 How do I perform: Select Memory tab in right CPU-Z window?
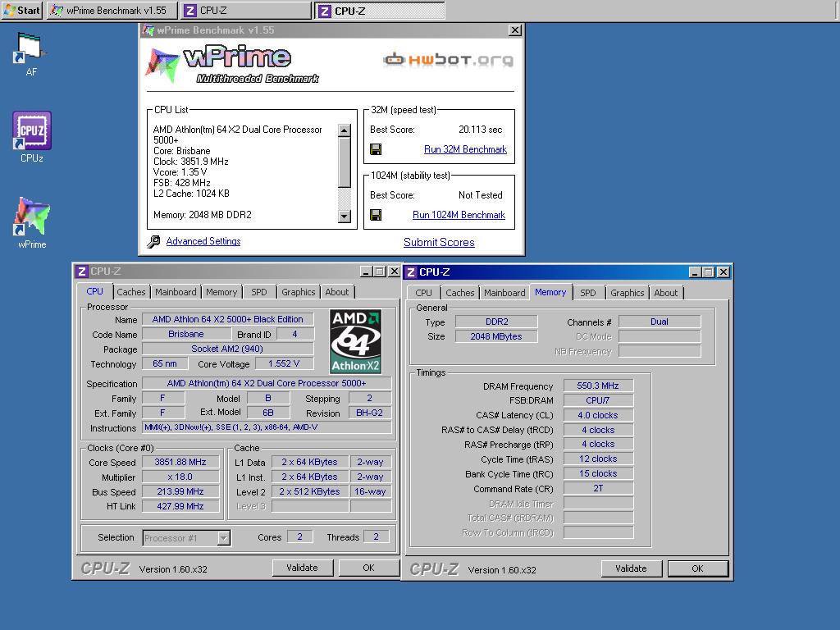tap(550, 292)
